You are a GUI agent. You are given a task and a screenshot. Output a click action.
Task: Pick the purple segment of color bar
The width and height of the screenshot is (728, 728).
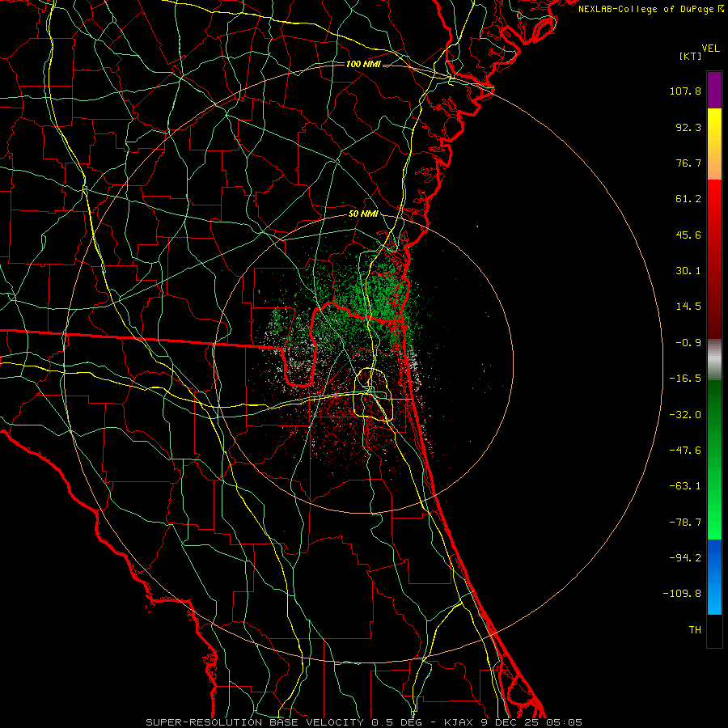[714, 90]
